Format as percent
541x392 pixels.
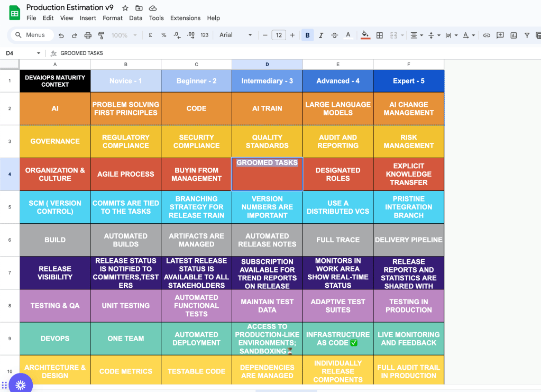(x=164, y=35)
